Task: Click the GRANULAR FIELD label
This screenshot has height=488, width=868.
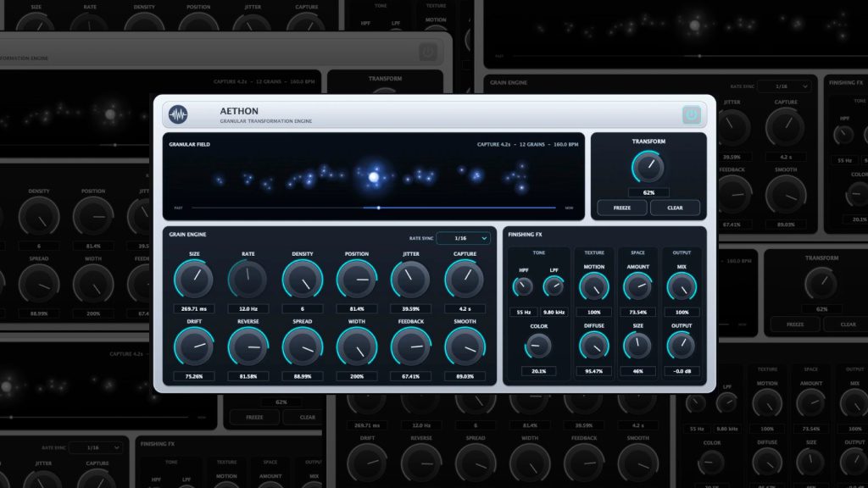Action: pyautogui.click(x=189, y=144)
